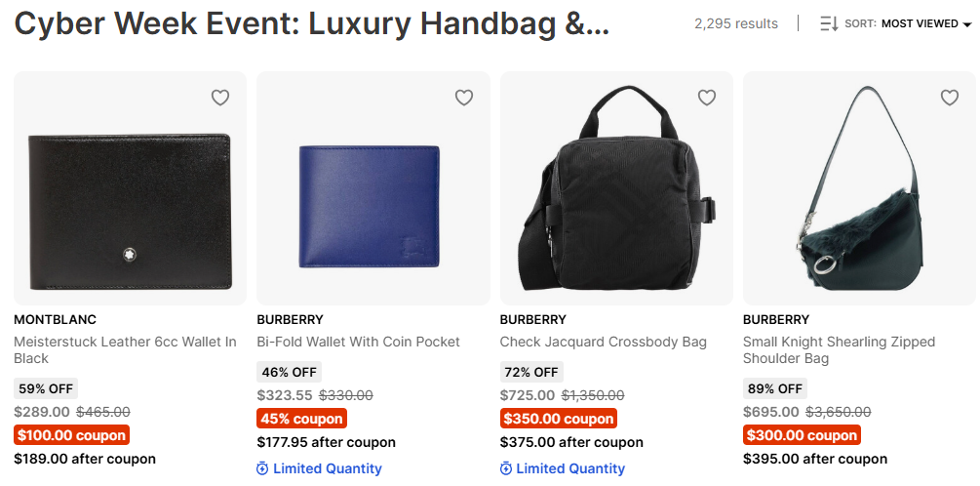Favorite the Montblanc Meisterstuck wallet heart icon
This screenshot has height=486, width=980.
click(x=220, y=98)
